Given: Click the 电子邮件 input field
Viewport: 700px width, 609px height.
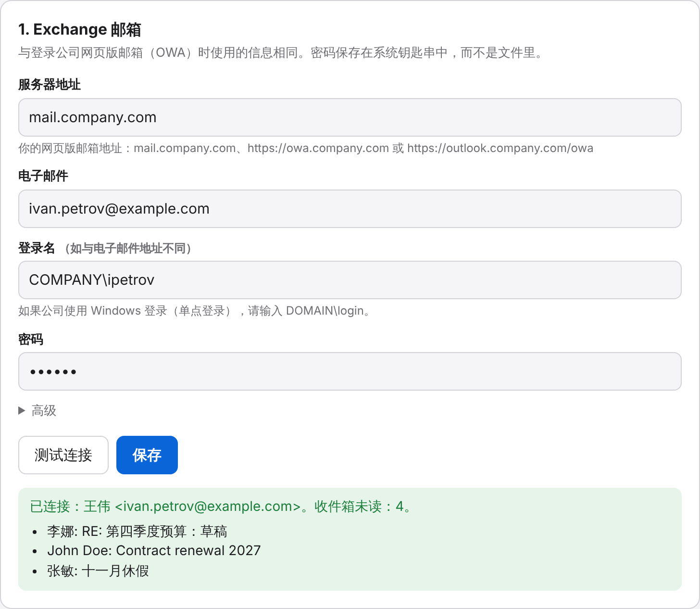Looking at the screenshot, I should click(350, 209).
